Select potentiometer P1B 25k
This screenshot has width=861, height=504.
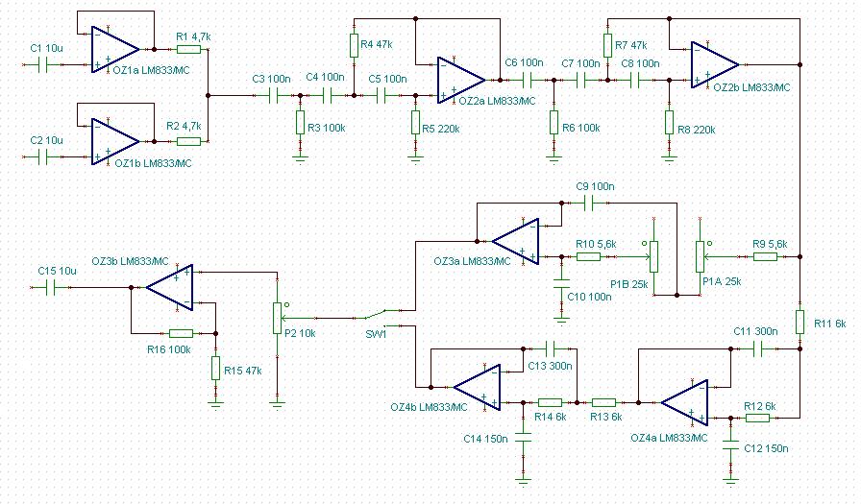pos(652,256)
